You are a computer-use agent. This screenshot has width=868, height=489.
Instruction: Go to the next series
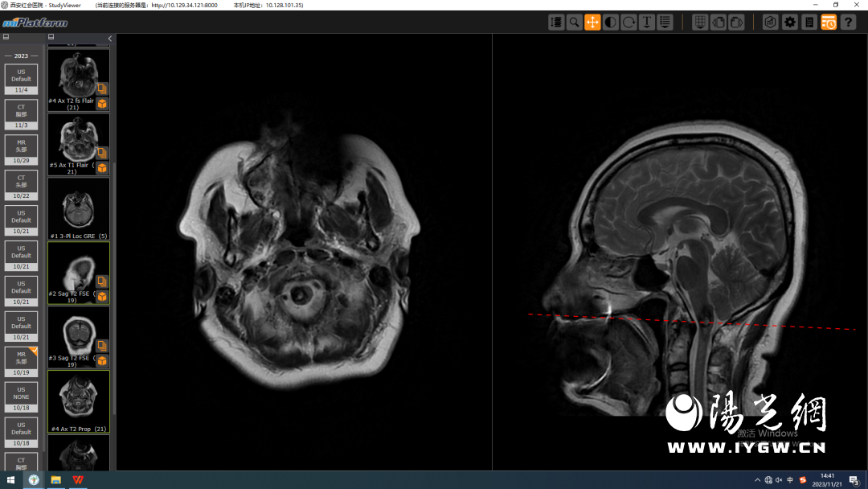pyautogui.click(x=736, y=23)
